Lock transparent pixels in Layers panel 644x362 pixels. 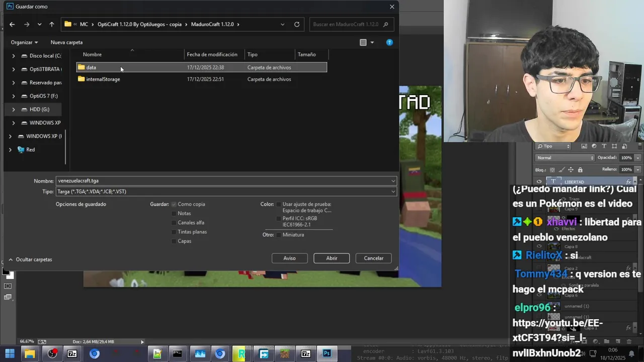552,170
